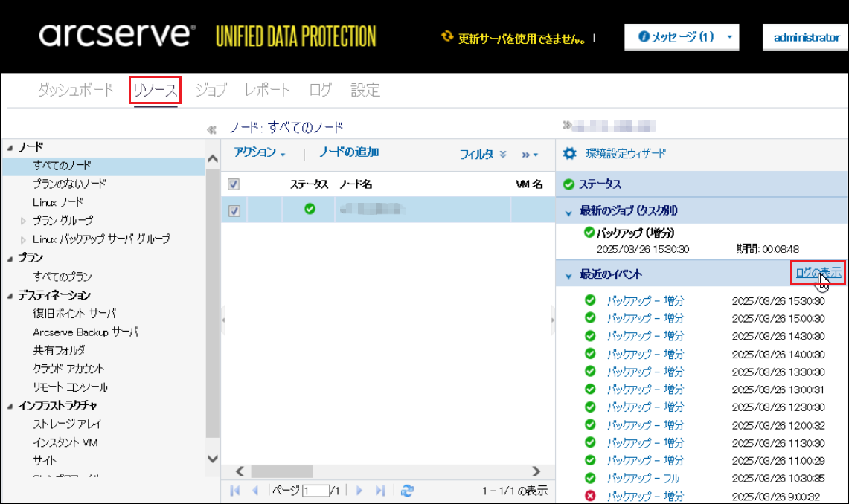The height and width of the screenshot is (504, 849).
Task: Collapse the left navigation pane
Action: click(212, 130)
